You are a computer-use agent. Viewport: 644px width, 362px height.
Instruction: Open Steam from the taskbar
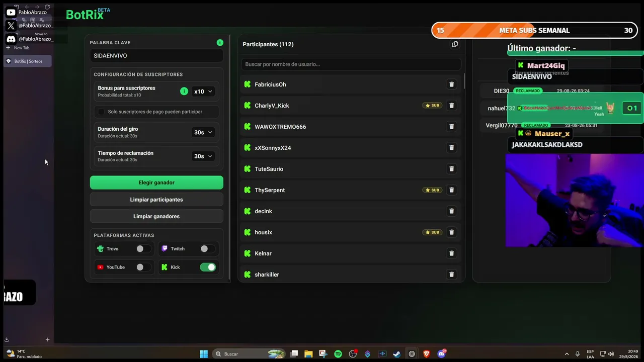pos(397,354)
